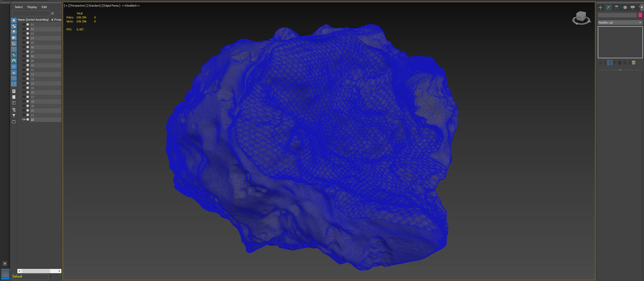This screenshot has width=644, height=281.
Task: Toggle Display Helpers filter (triangle ruler icon)
Action: coord(14,43)
